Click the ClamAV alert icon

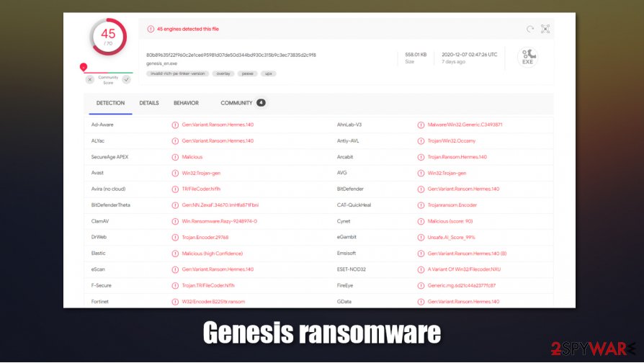[x=175, y=221]
